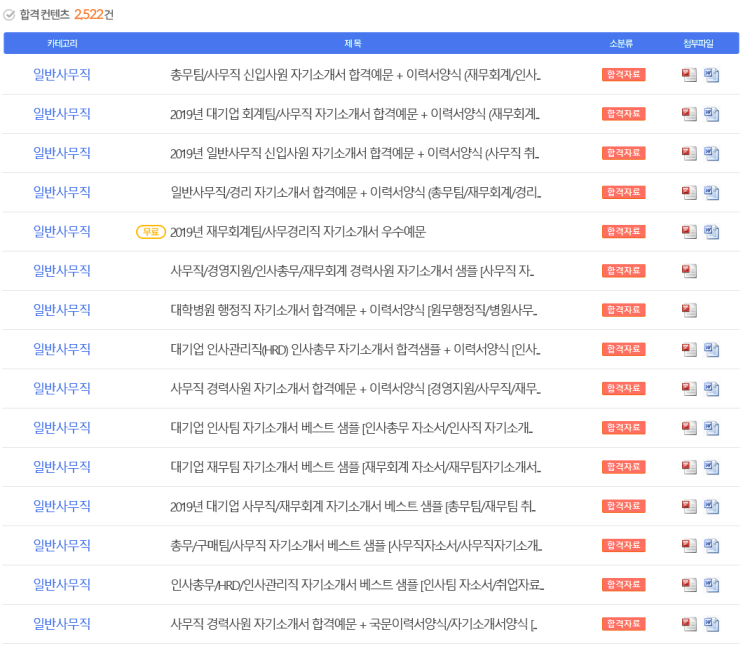Open title 대기업 인사관리직(HRD) 인사총무 합격샘플
Screen dimensions: 743x653
[355, 350]
